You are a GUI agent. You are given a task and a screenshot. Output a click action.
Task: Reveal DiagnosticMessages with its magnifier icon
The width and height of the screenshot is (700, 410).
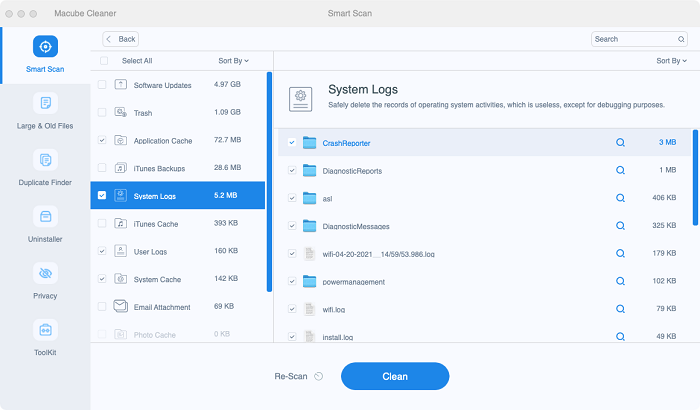620,226
